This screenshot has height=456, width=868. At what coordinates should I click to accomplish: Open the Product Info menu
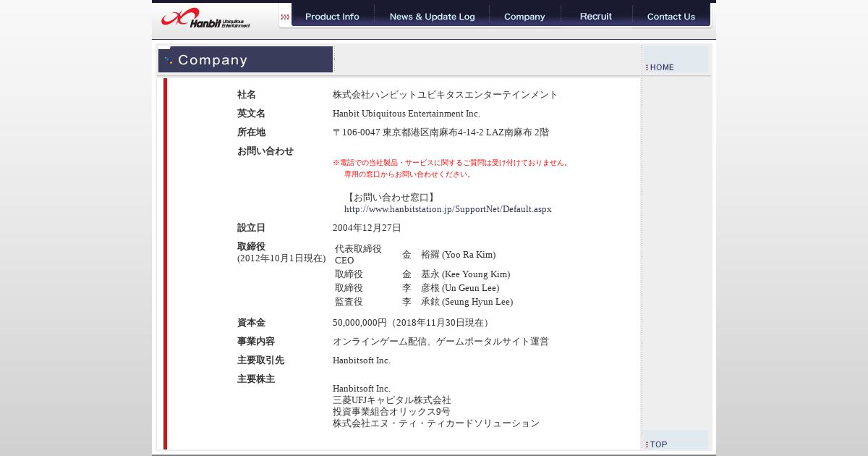click(x=332, y=16)
